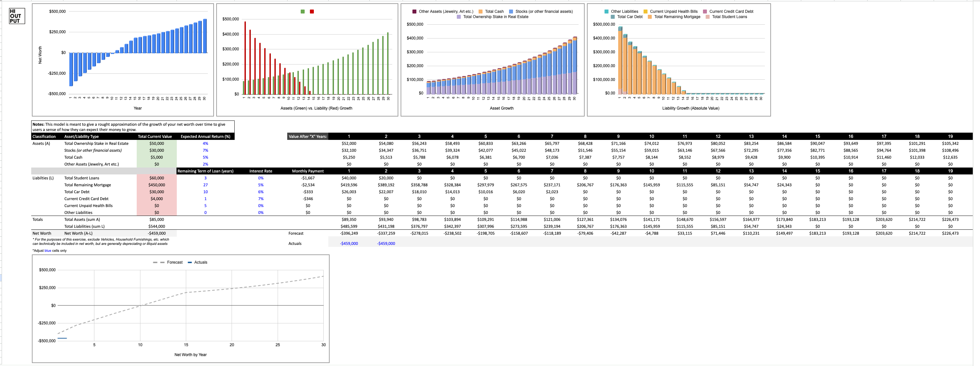Click the Forecast dashed-line legend item
The image size is (980, 366).
pyautogui.click(x=174, y=262)
